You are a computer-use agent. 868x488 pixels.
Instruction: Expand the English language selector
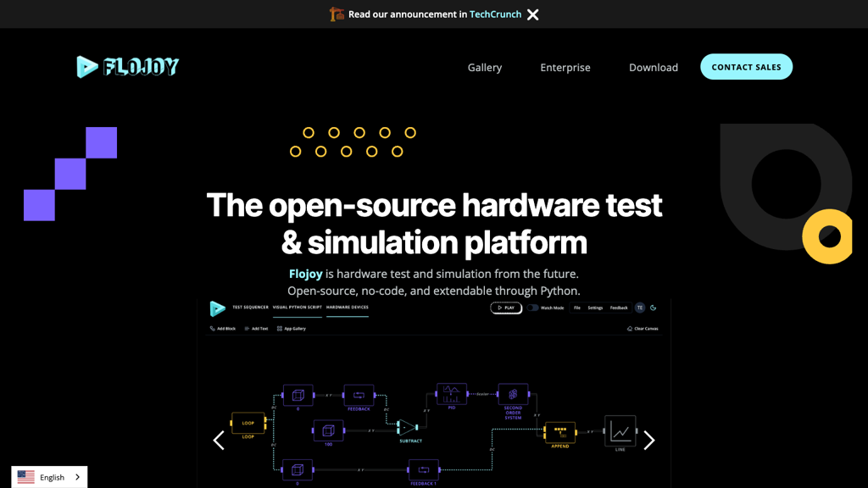click(x=49, y=477)
